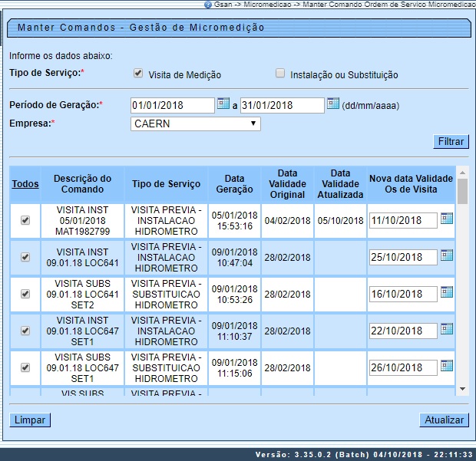Open calendar icon beside 26/10/2018 date

pyautogui.click(x=446, y=366)
